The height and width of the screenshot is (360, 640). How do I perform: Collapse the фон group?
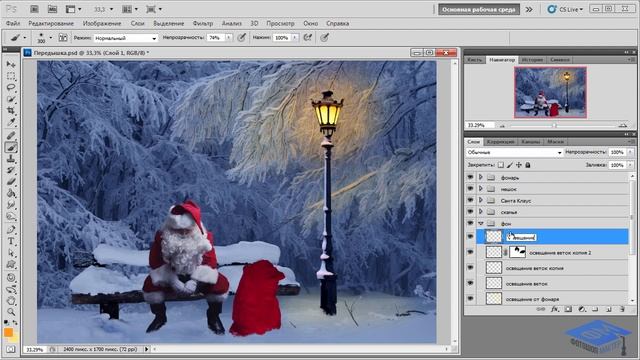coord(481,223)
